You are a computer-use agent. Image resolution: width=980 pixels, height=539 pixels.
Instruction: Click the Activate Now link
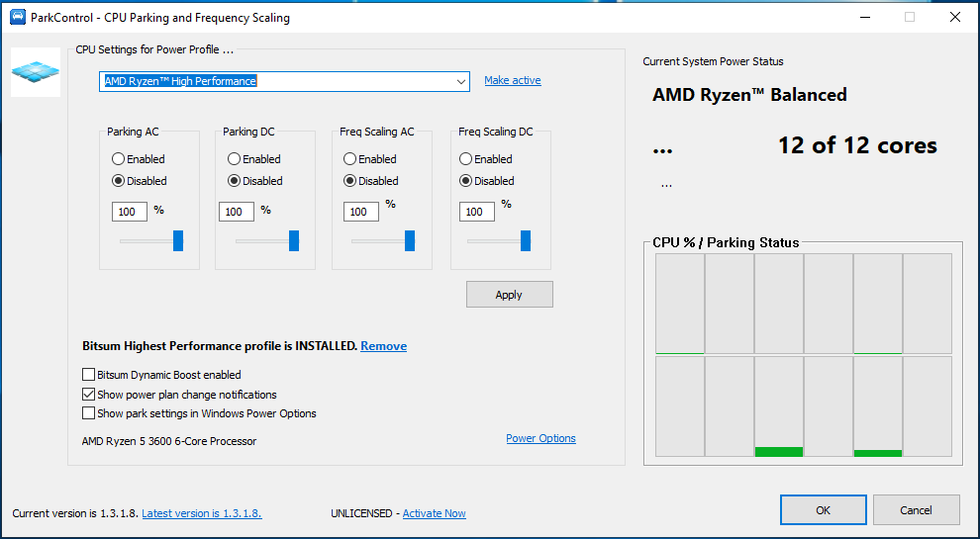pos(434,513)
